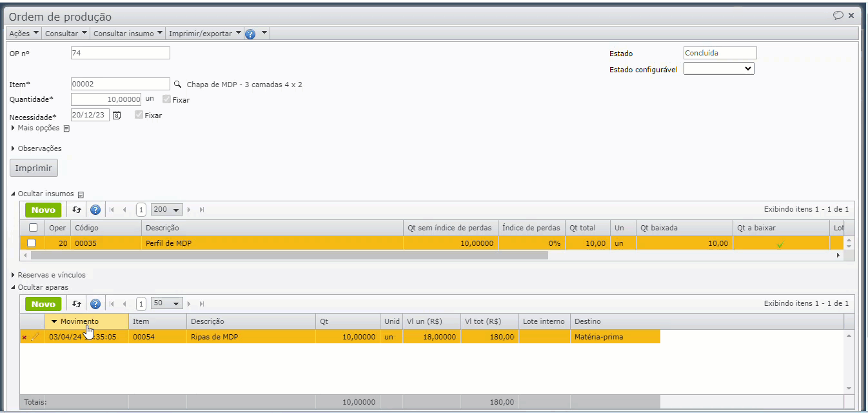868x413 pixels.
Task: Click the Matéria-prima destino cell
Action: 615,337
